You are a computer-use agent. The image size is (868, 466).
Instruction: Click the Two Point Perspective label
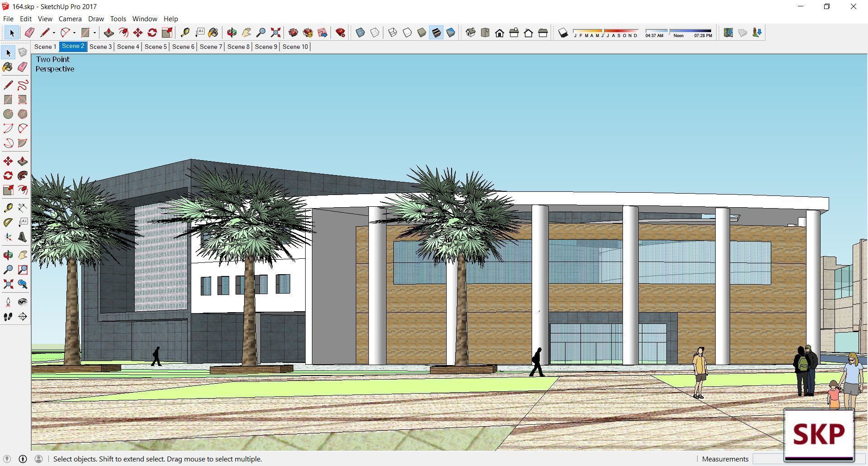(55, 64)
